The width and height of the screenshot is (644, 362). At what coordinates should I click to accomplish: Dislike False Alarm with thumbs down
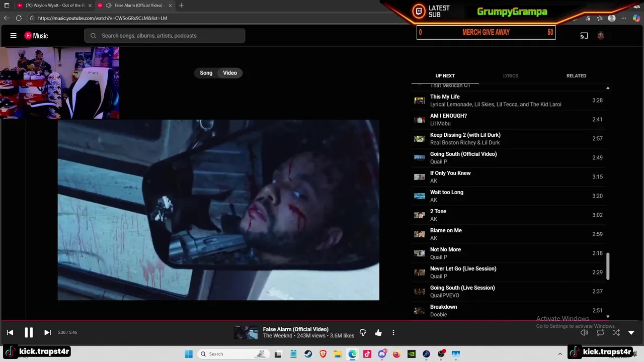click(363, 332)
